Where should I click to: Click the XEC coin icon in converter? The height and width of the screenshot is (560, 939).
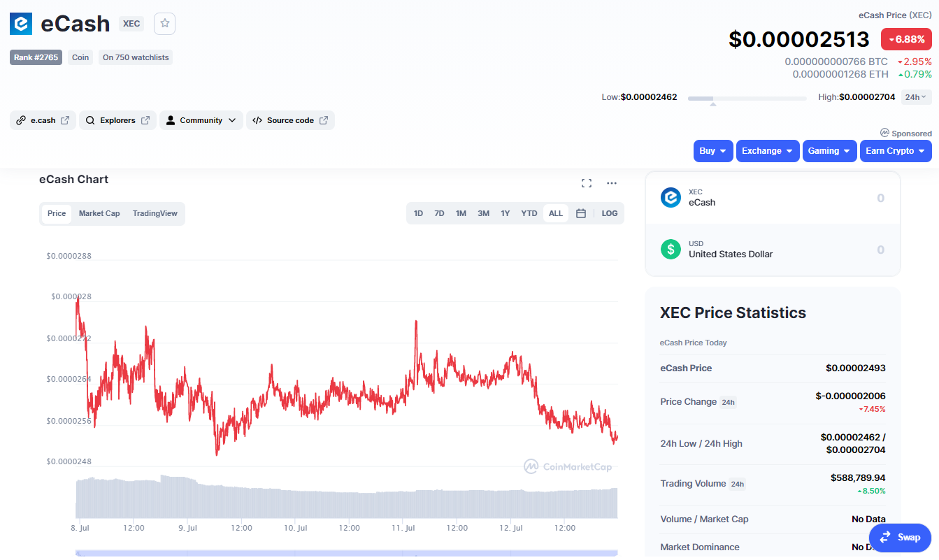pyautogui.click(x=671, y=198)
